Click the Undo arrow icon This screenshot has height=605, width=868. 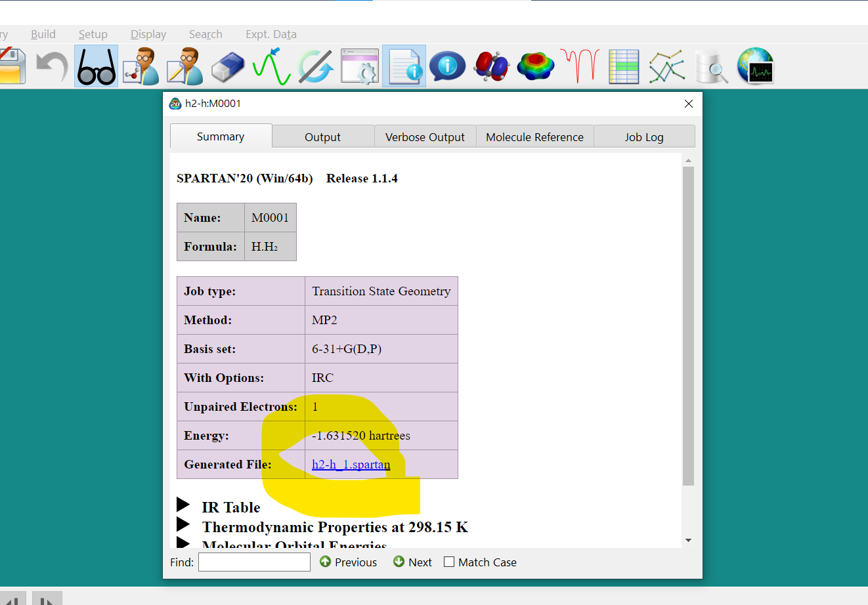53,66
